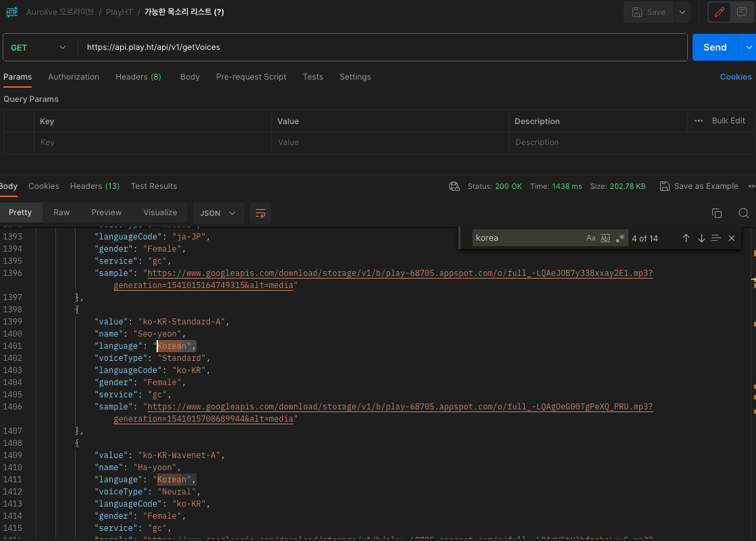The width and height of the screenshot is (756, 541).
Task: Click the "Ha-yoon" name value
Action: tap(155, 467)
